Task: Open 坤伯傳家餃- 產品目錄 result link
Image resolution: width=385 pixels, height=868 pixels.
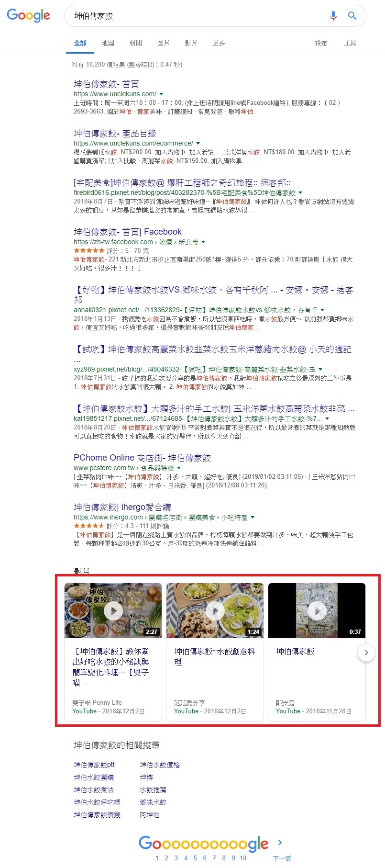Action: click(x=115, y=133)
